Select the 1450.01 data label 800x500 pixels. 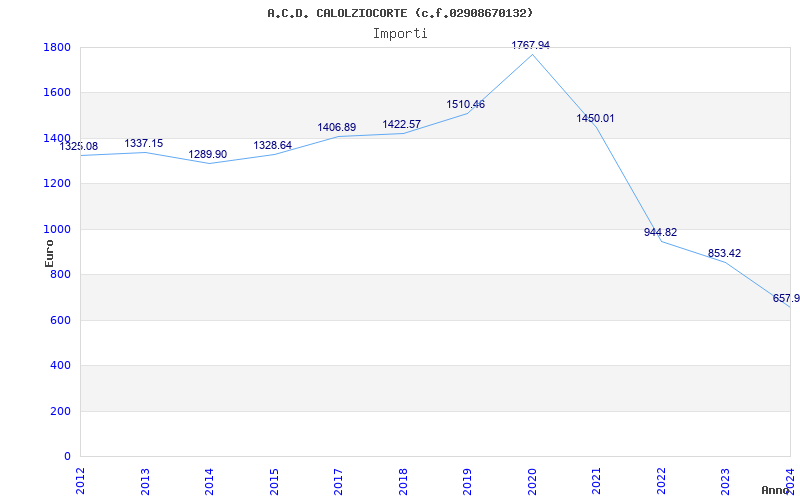click(595, 118)
